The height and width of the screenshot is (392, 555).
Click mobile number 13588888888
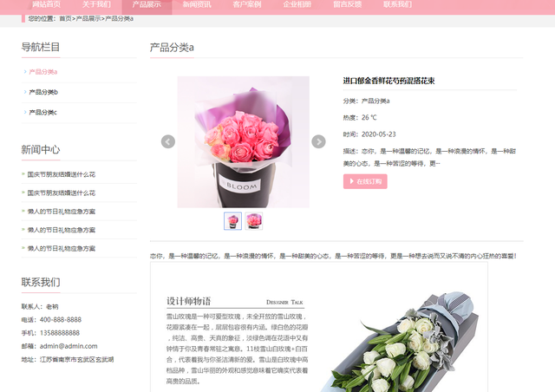tap(60, 333)
